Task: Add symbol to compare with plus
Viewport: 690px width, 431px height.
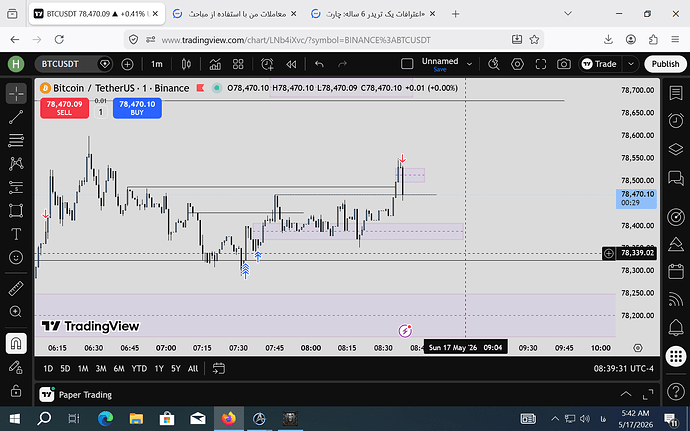Action: click(127, 64)
